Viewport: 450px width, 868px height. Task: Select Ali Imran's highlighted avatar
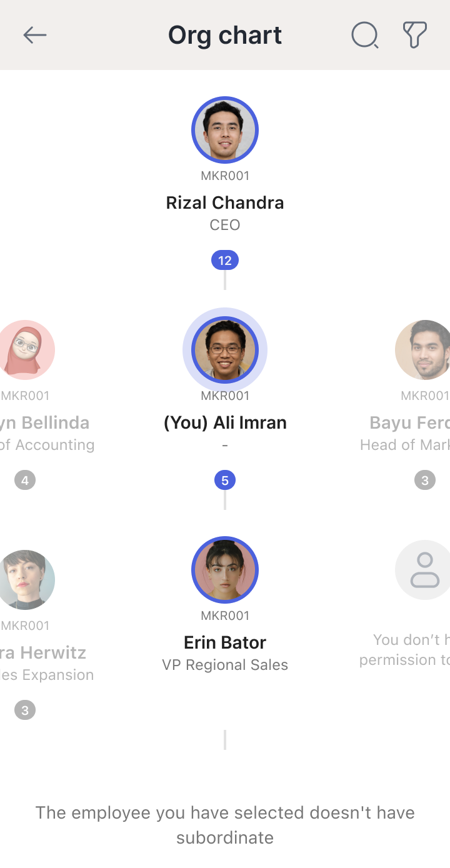tap(225, 350)
